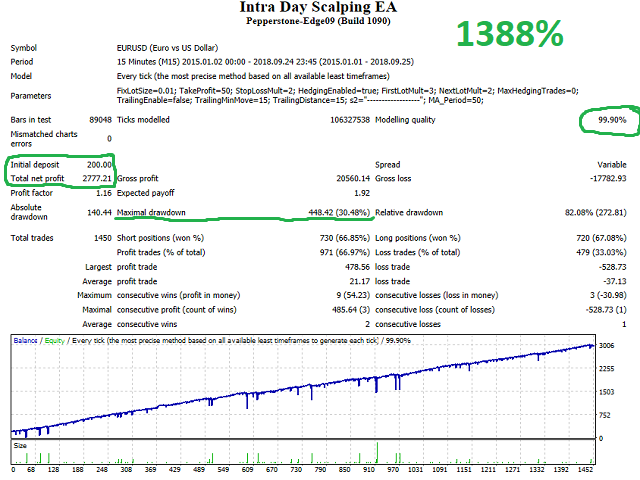This screenshot has height=480, width=640.
Task: Select the Pepperstone-Edge09 build subtitle
Action: click(318, 21)
